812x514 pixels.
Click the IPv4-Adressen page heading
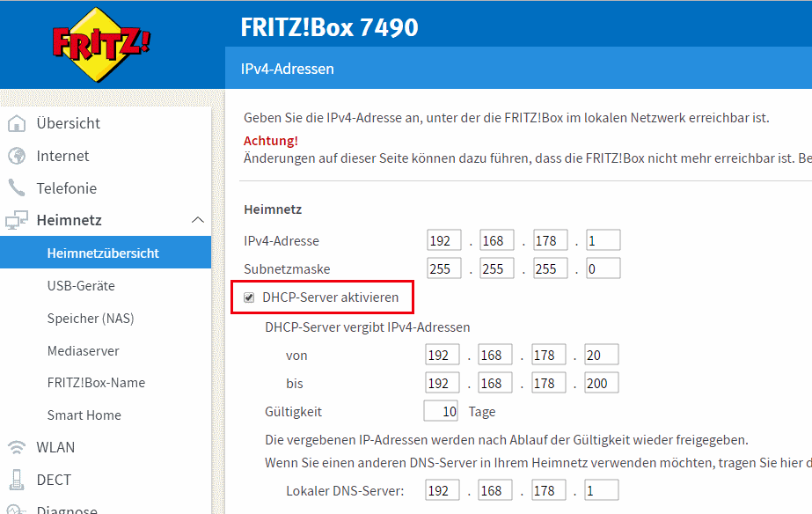tap(288, 69)
